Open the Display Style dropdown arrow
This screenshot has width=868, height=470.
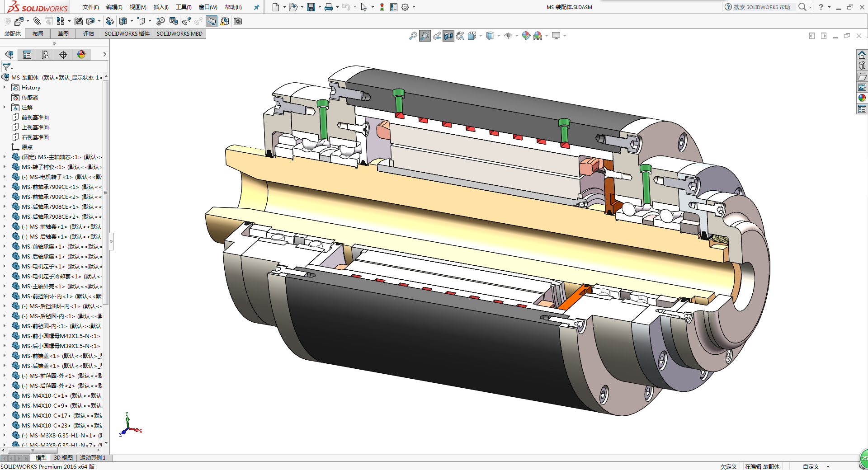(499, 36)
